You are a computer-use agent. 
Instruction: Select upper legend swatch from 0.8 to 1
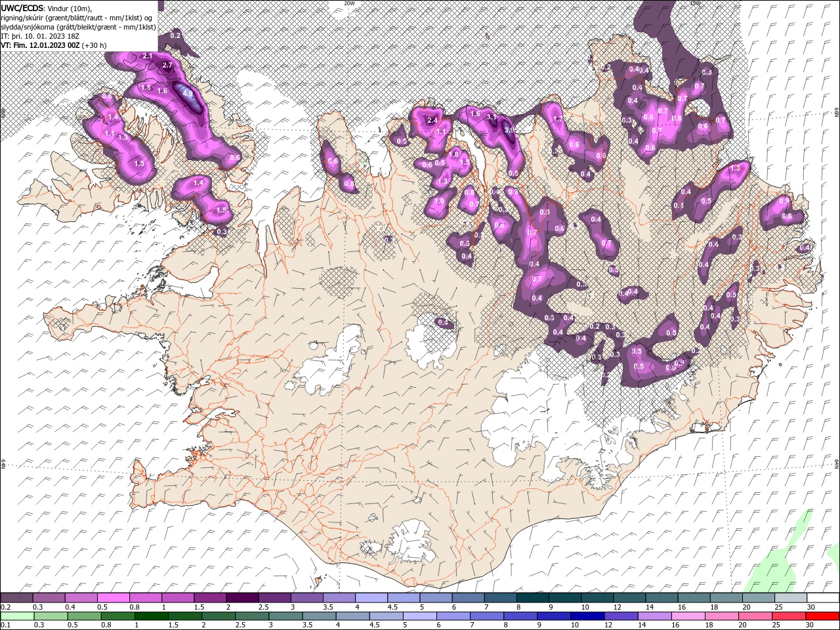145,598
